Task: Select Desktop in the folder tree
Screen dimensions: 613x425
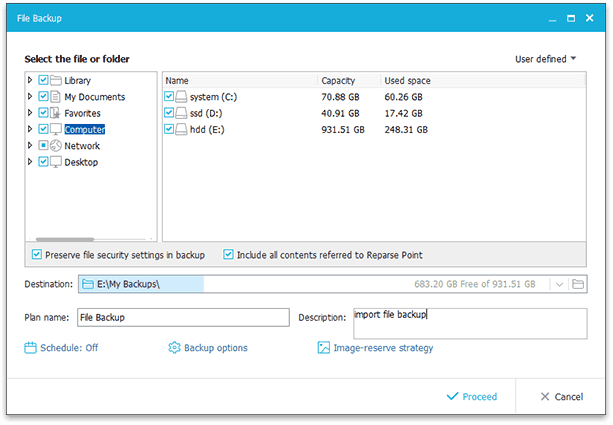Action: (81, 162)
